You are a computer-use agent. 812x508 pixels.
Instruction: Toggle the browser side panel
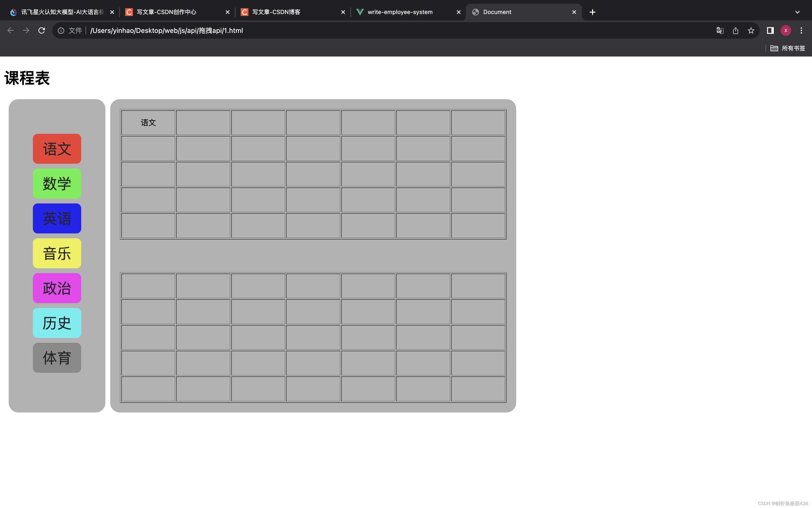tap(770, 30)
